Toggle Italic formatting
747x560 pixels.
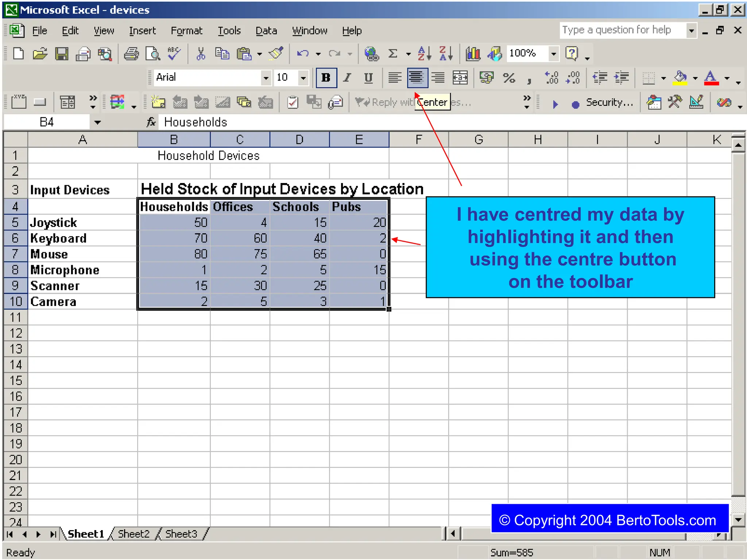[x=347, y=78]
